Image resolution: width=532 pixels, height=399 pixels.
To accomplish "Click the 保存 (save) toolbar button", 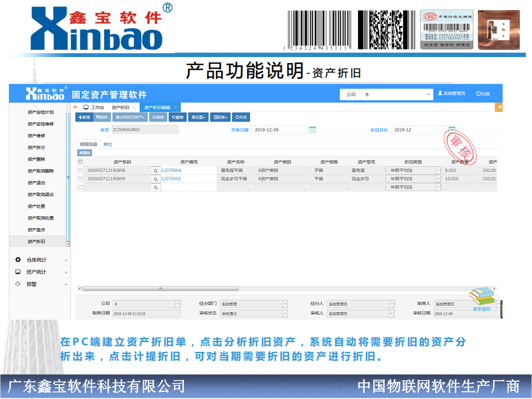I will 102,117.
